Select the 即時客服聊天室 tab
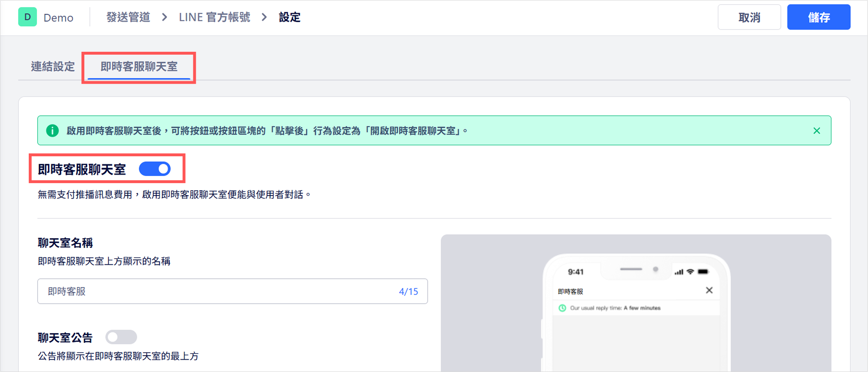The height and width of the screenshot is (372, 868). coord(139,66)
